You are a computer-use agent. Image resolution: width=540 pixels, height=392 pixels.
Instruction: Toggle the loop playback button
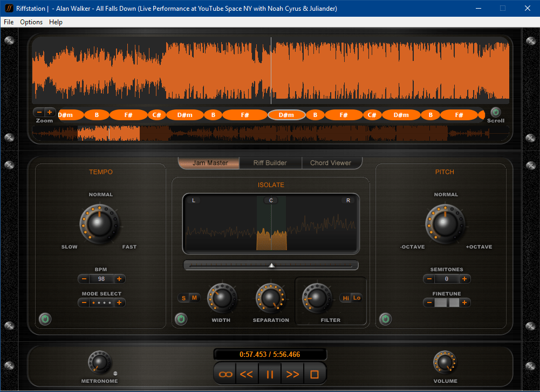(225, 374)
